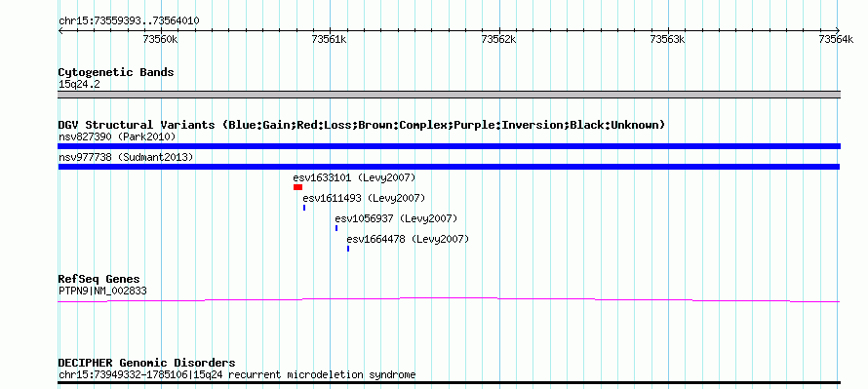Open variant esv1611493 (Levy2007) label

pos(364,198)
